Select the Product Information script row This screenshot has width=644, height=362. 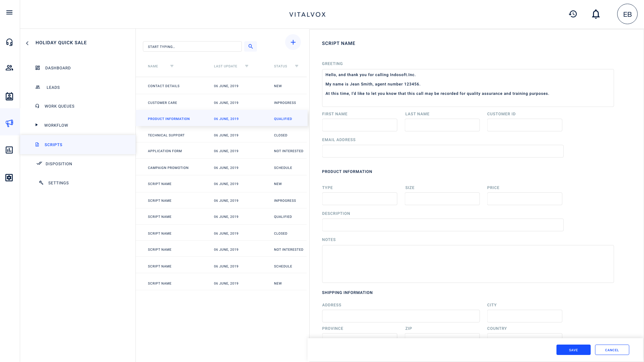click(221, 119)
